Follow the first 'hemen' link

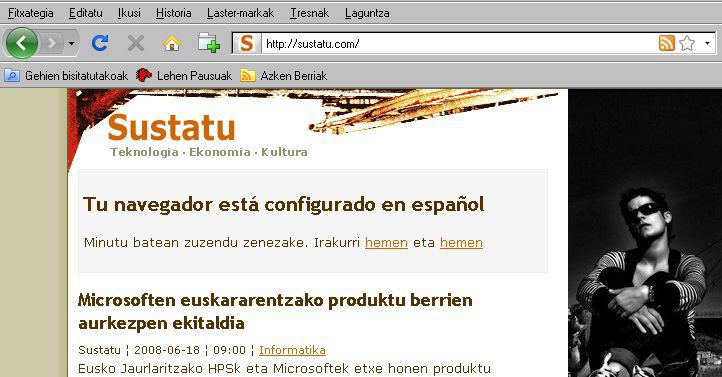tap(386, 243)
